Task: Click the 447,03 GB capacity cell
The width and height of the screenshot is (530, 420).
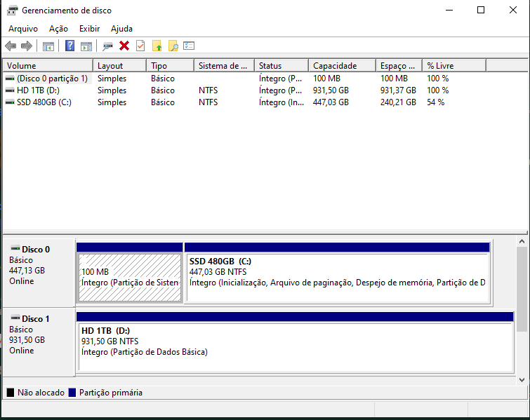Action: (x=331, y=102)
